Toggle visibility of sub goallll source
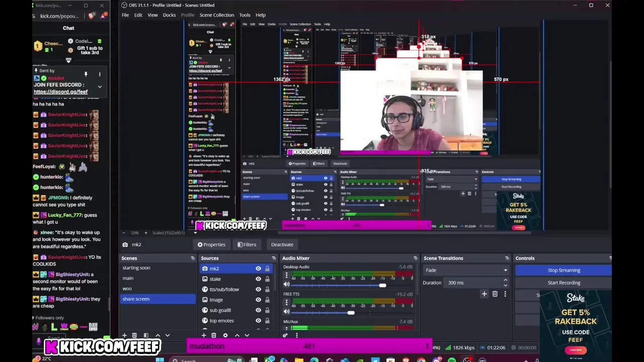This screenshot has width=644, height=362. pyautogui.click(x=258, y=310)
